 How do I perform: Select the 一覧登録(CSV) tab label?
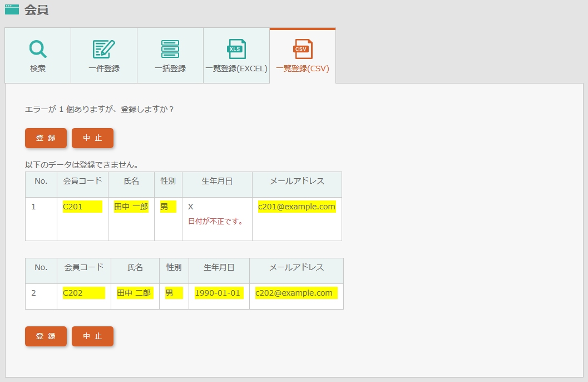[x=303, y=68]
